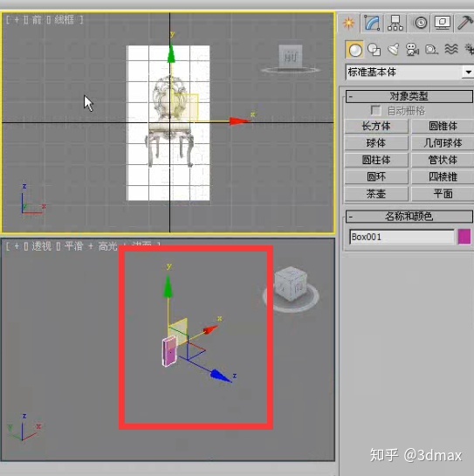Image resolution: width=474 pixels, height=476 pixels.
Task: Click the 几何球体 geosphere button
Action: tap(443, 143)
